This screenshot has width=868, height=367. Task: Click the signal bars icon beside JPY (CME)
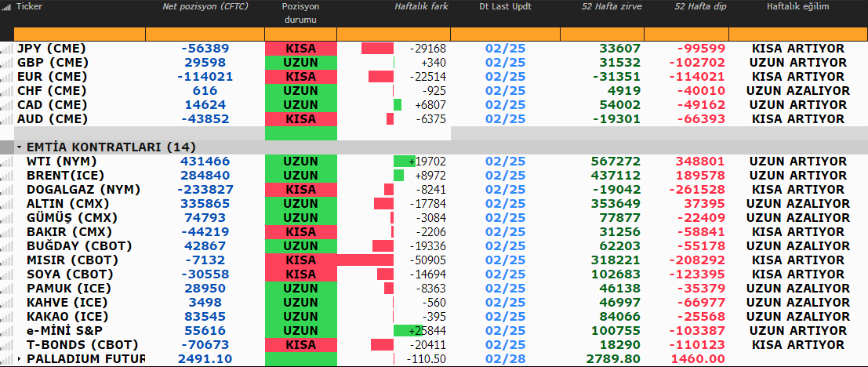8,49
